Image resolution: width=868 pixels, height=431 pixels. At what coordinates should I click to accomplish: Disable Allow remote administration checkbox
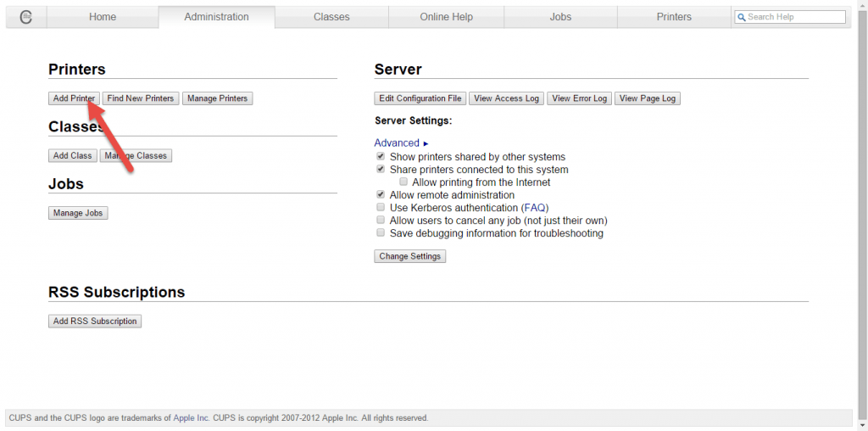click(381, 195)
